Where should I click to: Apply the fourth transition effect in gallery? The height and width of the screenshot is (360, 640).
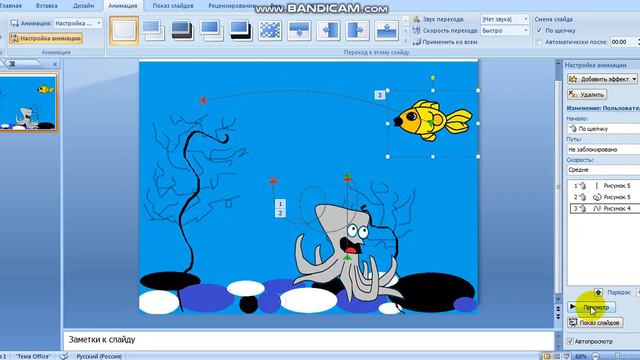[x=212, y=31]
